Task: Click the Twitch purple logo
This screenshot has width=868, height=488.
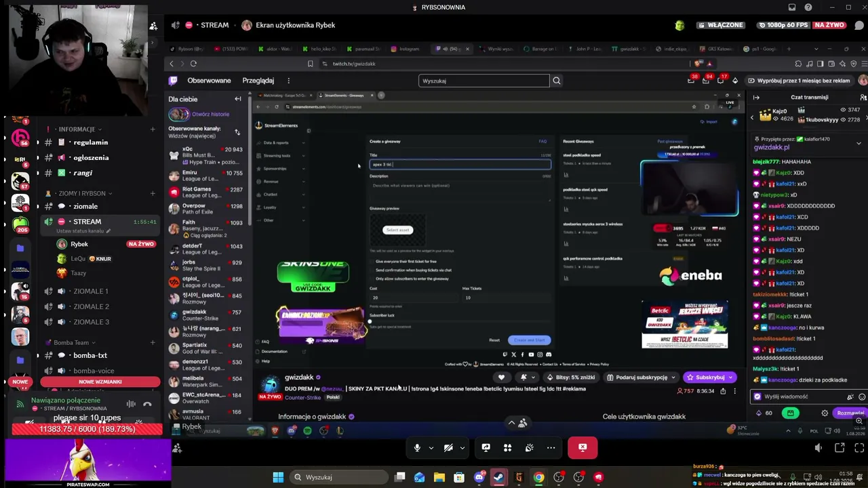Action: pos(174,81)
